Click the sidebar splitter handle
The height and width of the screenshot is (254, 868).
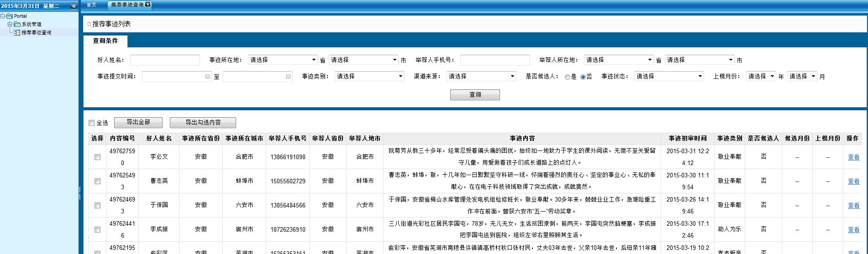80,192
